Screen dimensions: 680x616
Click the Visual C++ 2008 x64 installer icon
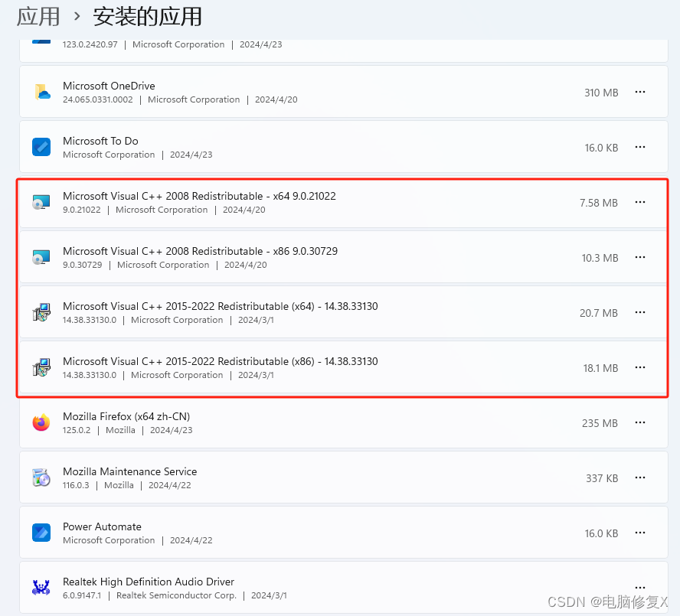click(41, 202)
